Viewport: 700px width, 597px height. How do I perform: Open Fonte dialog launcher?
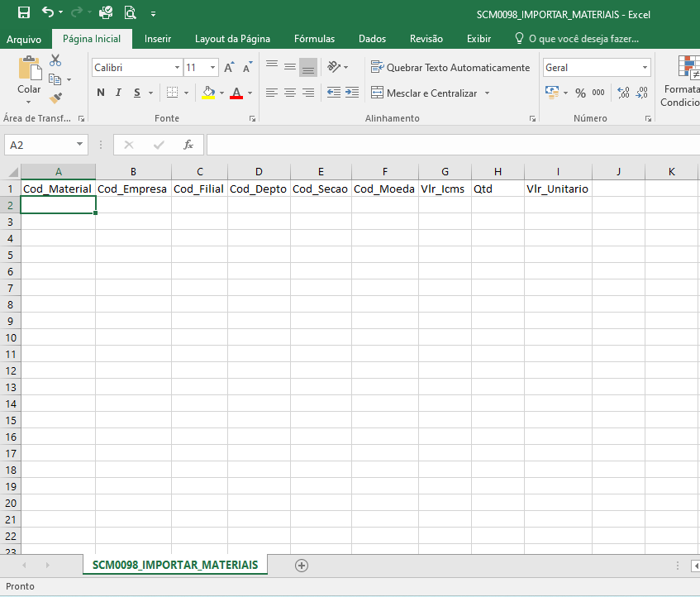pos(252,119)
